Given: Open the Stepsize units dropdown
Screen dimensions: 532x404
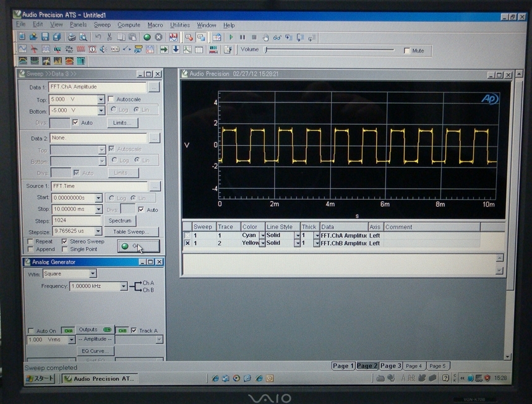Looking at the screenshot, I should [98, 231].
